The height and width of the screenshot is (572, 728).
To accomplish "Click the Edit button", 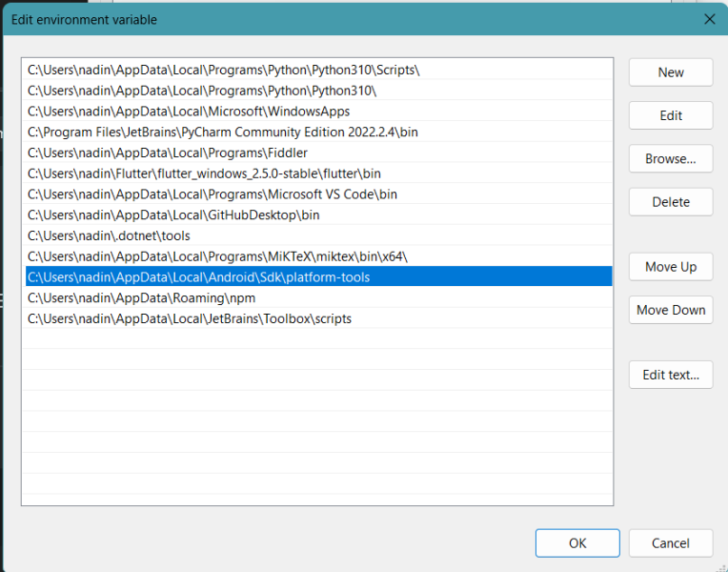I will (x=671, y=115).
